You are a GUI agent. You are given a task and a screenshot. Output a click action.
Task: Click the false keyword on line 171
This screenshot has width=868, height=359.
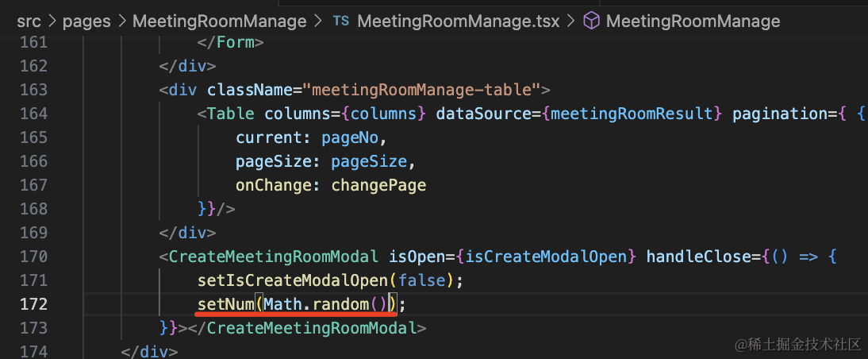(421, 280)
